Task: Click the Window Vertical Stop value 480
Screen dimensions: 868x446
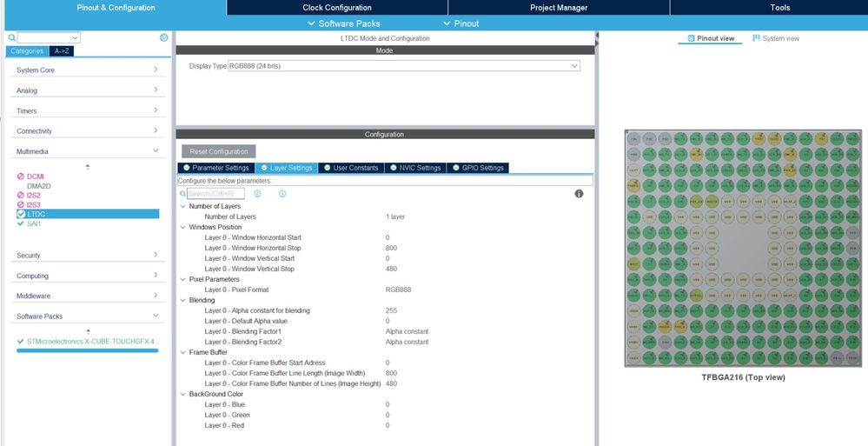Action: click(x=391, y=269)
